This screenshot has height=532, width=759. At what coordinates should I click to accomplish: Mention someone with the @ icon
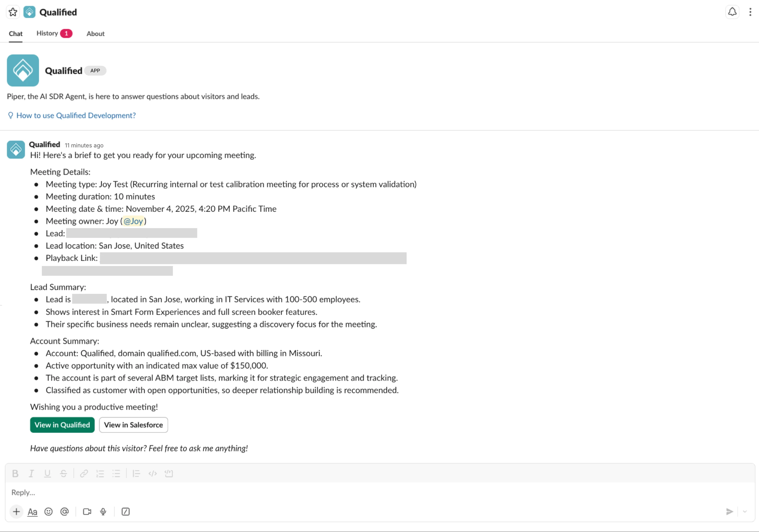click(64, 512)
